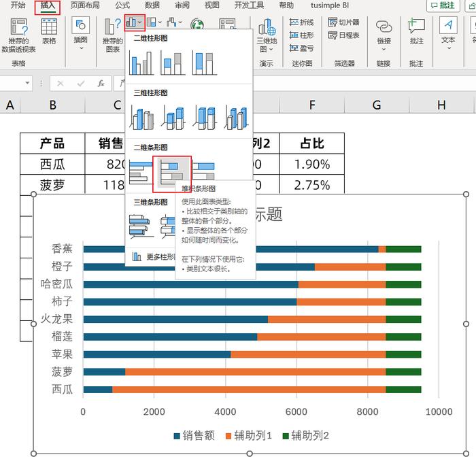The width and height of the screenshot is (476, 459).
Task: Select the 堆积条形图 stacked bar chart
Action: point(172,174)
